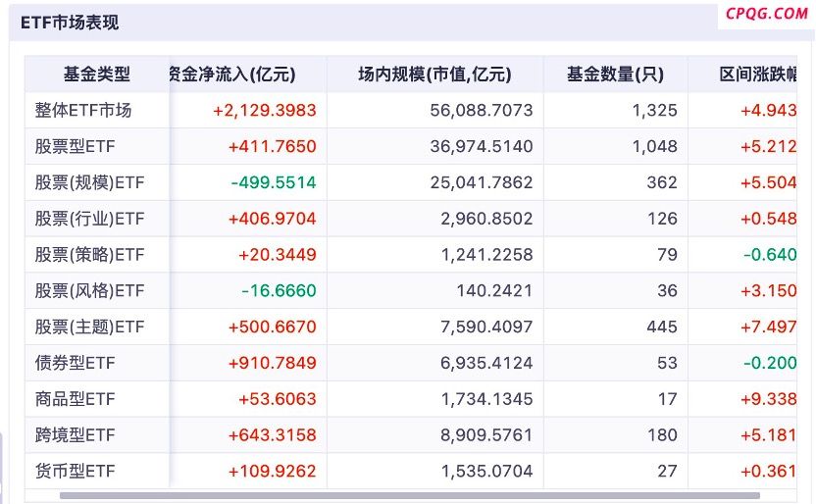Select the 基金数量(只) column header
This screenshot has height=504, width=816.
(x=615, y=75)
